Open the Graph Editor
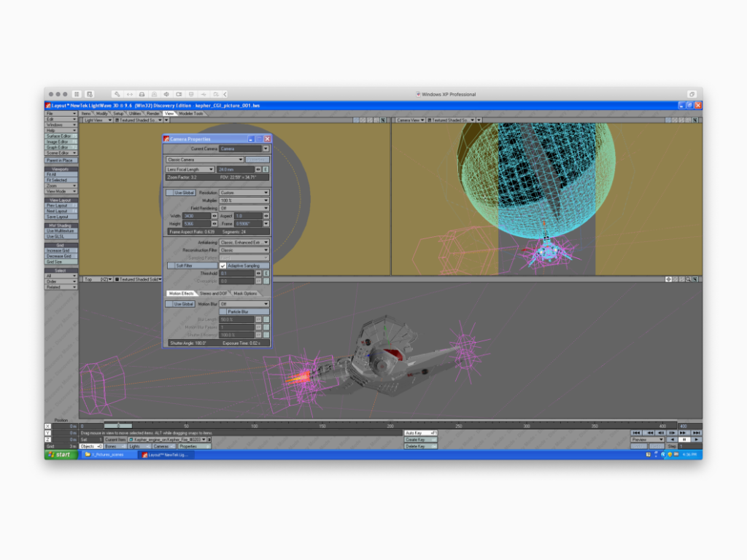 tap(61, 147)
